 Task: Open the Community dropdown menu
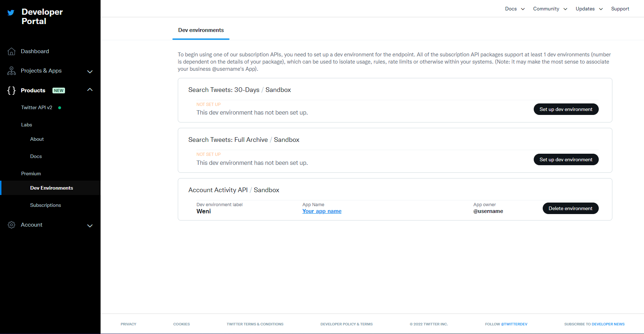pyautogui.click(x=550, y=9)
